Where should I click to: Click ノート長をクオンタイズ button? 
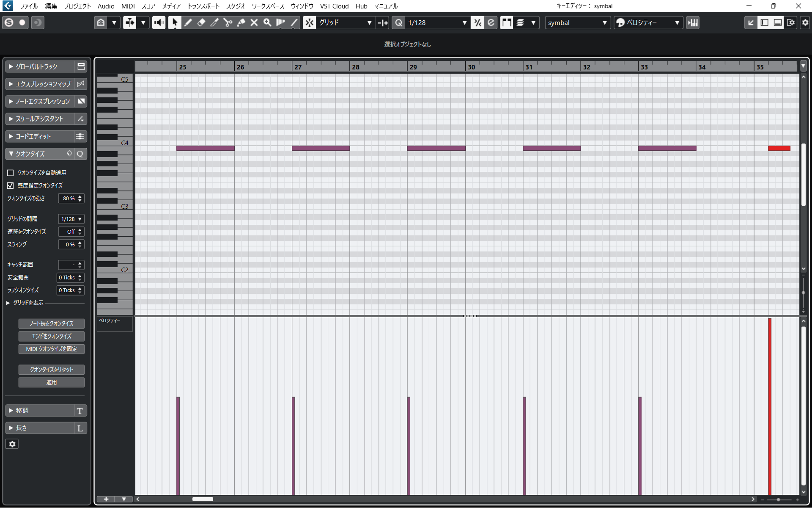pos(52,324)
